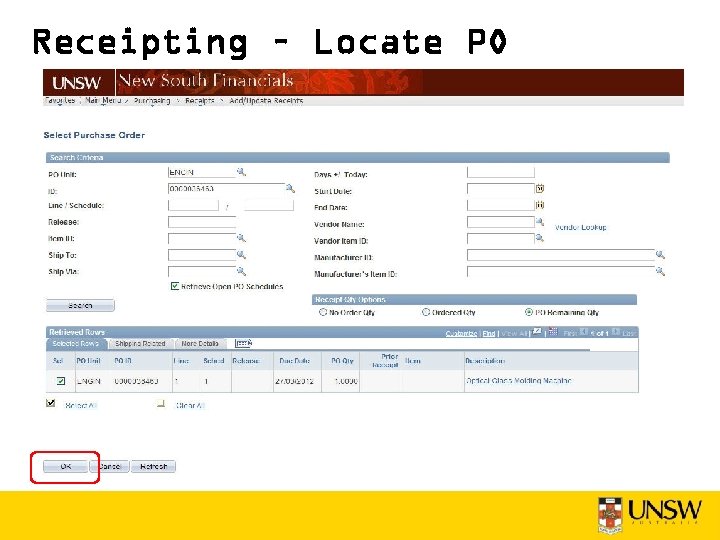Click the 27/03/2012 due date cell

click(294, 381)
